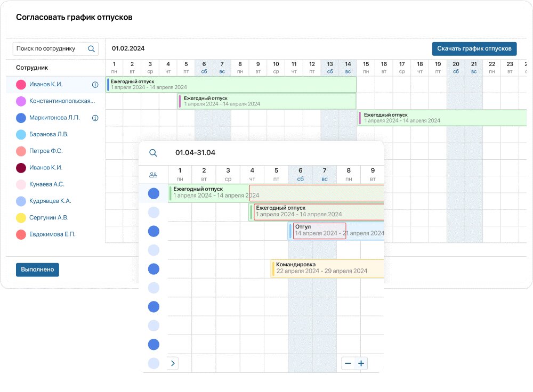
Task: Open Ежегодный отпуск bar in first Иванов К.И. row
Action: tap(231, 85)
